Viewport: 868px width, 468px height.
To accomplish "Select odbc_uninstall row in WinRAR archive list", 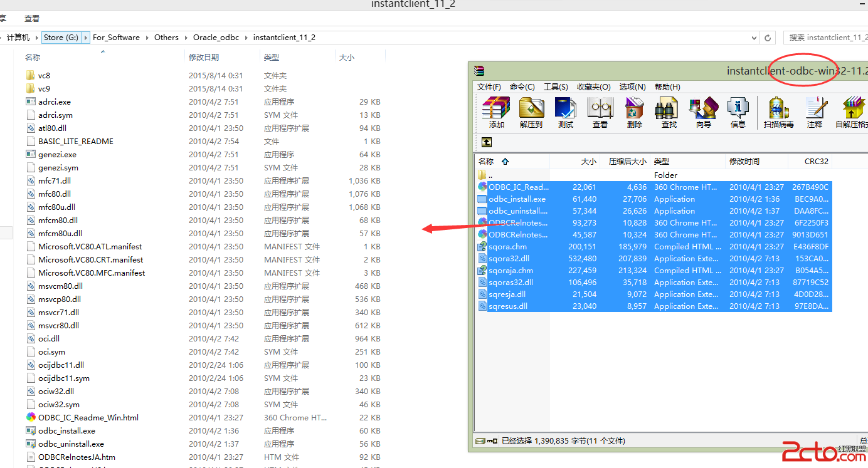I will coord(654,211).
